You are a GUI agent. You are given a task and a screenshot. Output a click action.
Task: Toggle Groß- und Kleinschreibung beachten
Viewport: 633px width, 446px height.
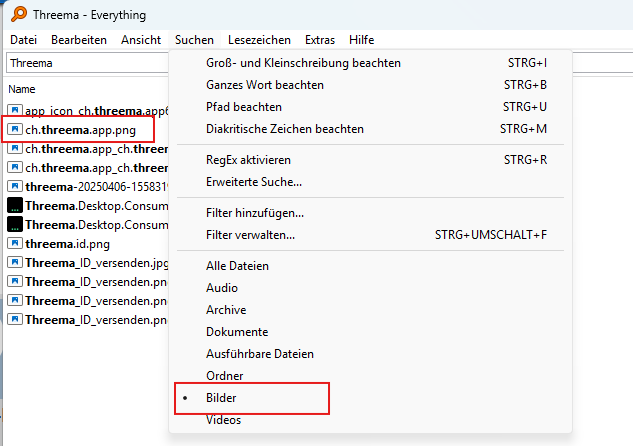[303, 63]
